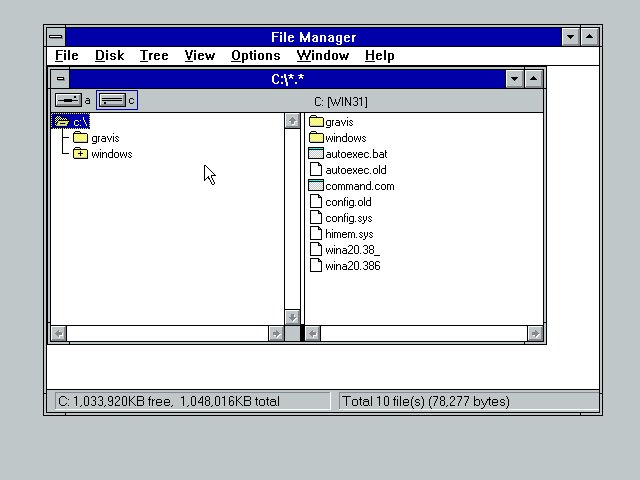Select autoexec.old file name
The width and height of the screenshot is (640, 480).
(356, 170)
